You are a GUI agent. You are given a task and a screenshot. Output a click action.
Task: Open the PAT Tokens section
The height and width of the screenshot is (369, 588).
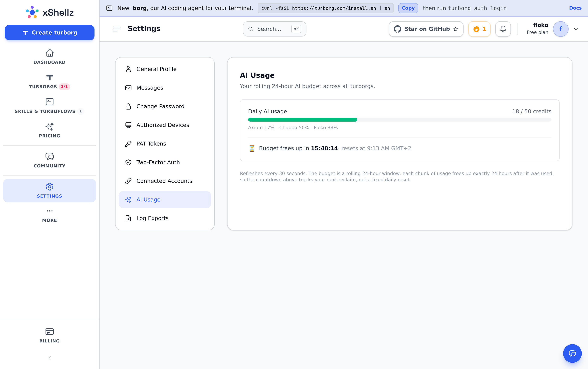[x=165, y=144]
